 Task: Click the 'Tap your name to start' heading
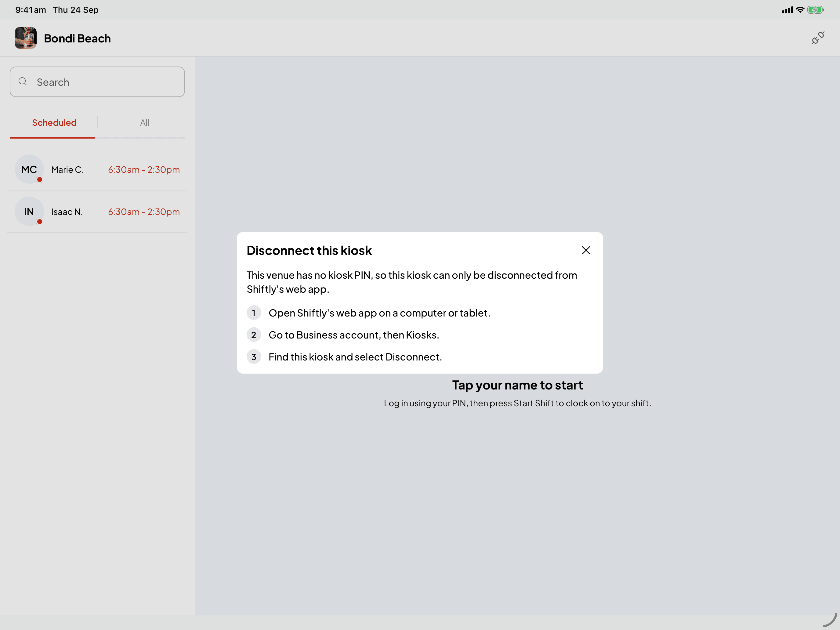(x=517, y=385)
